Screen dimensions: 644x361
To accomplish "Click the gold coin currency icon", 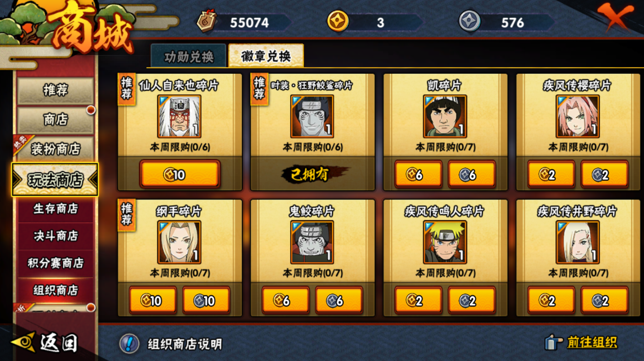I will (338, 21).
